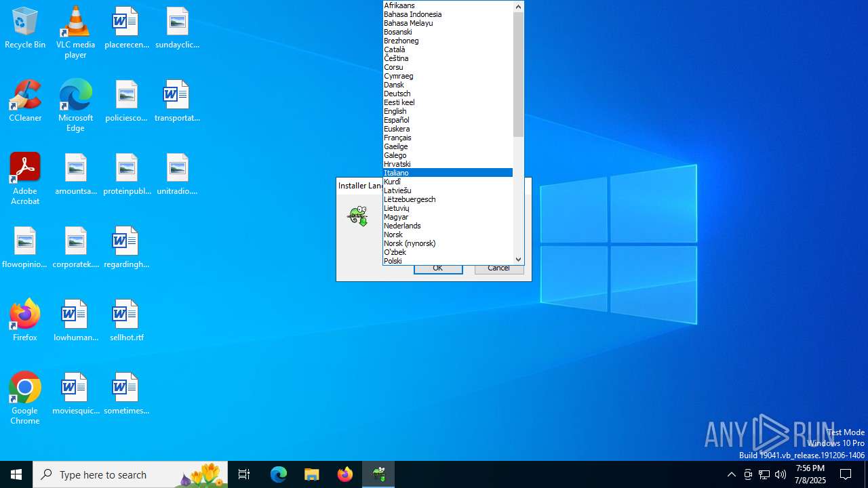Select the flowopinio... file icon
Screen dimensions: 868x488
pyautogui.click(x=25, y=248)
